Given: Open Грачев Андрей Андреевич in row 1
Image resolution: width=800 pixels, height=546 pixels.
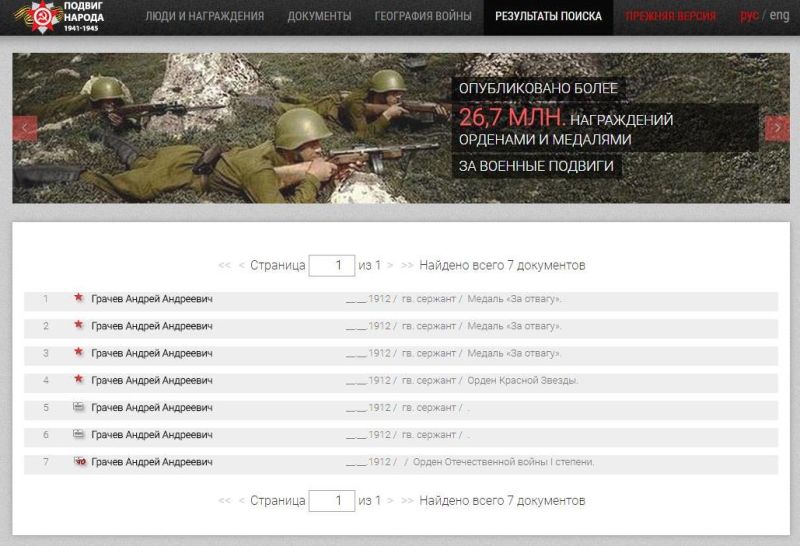Looking at the screenshot, I should point(152,299).
